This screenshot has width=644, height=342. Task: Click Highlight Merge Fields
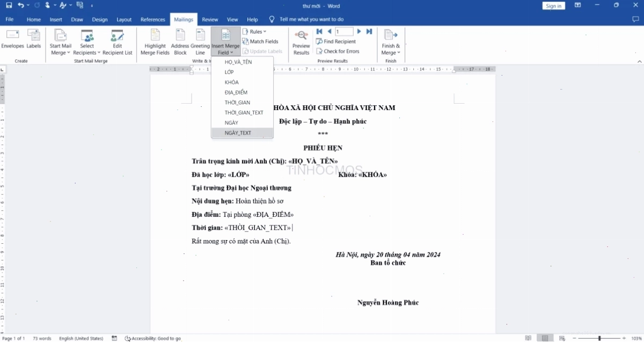click(x=155, y=42)
